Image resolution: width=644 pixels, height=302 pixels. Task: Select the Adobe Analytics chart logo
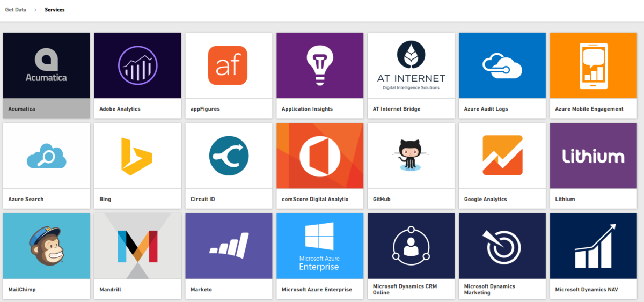[138, 65]
